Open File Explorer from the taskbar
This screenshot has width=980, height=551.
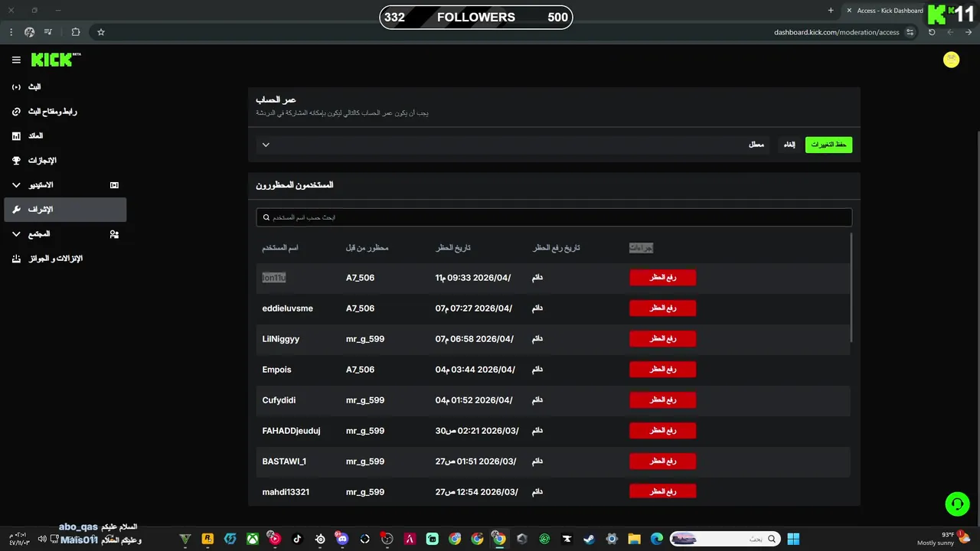click(634, 539)
